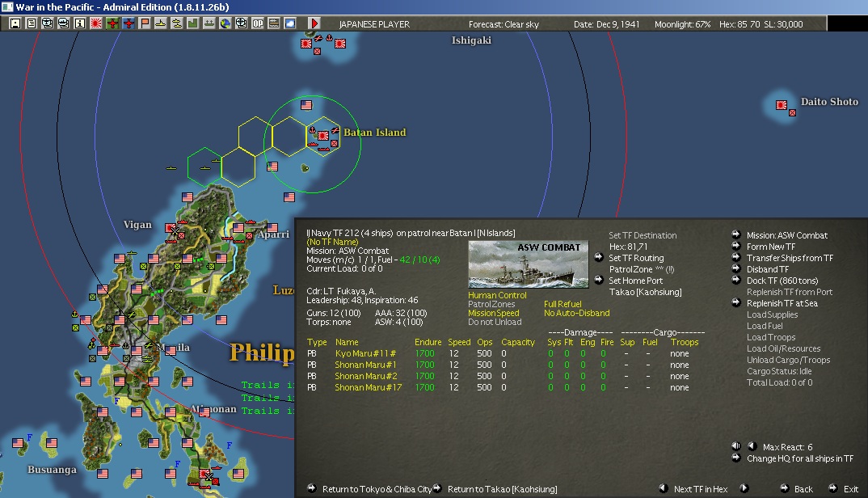
Task: Click the orange flag toolbar icon
Action: tap(145, 23)
